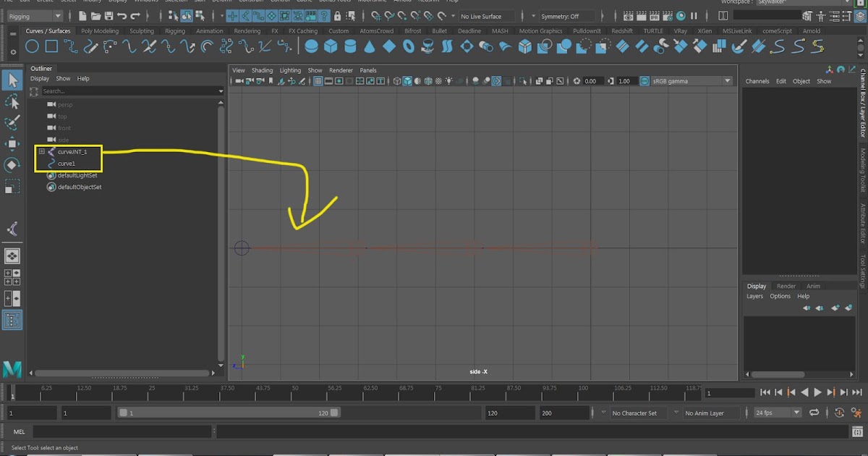The height and width of the screenshot is (456, 868).
Task: Select the NURBS Circle tool on the shelf
Action: [32, 46]
